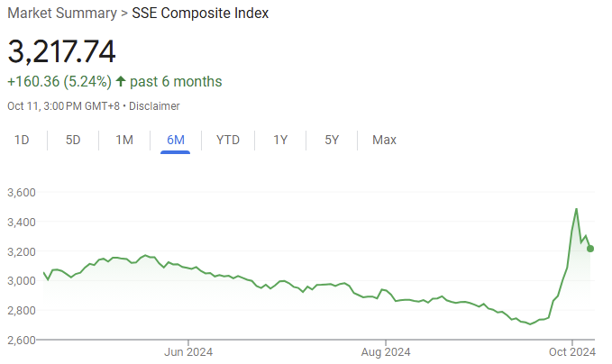Select the 1M range tab
This screenshot has width=612, height=364.
tap(124, 140)
